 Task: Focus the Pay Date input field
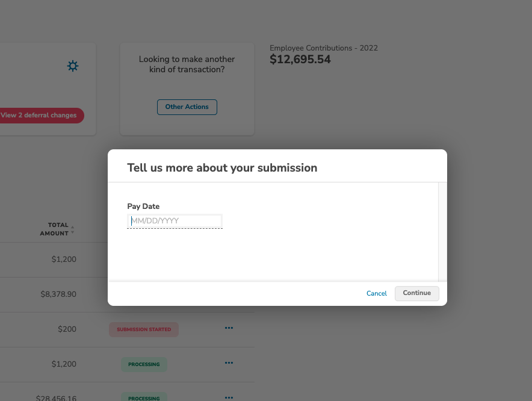coord(175,221)
